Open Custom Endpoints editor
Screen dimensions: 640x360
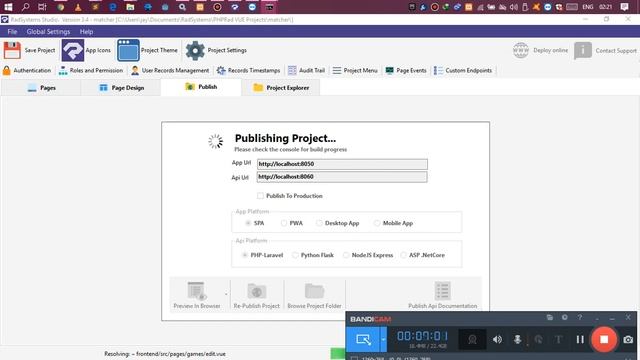point(462,70)
